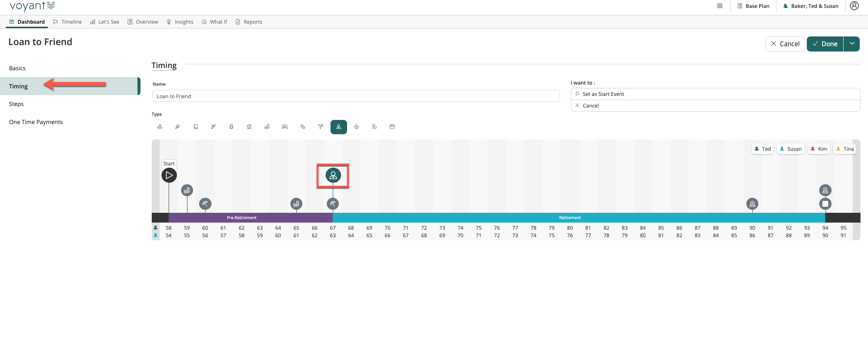Select the airplane event type icon
The width and height of the screenshot is (868, 344).
point(356,127)
